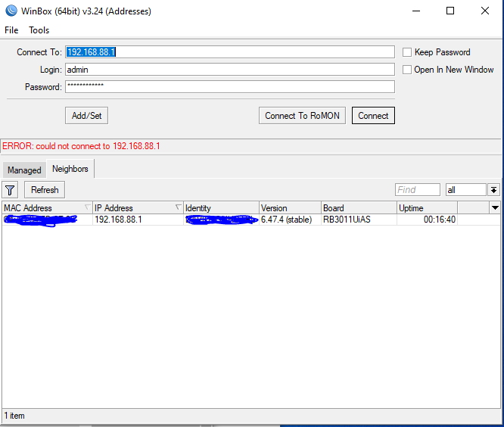504x427 pixels.
Task: Sort by the Uptime column header
Action: (427, 207)
